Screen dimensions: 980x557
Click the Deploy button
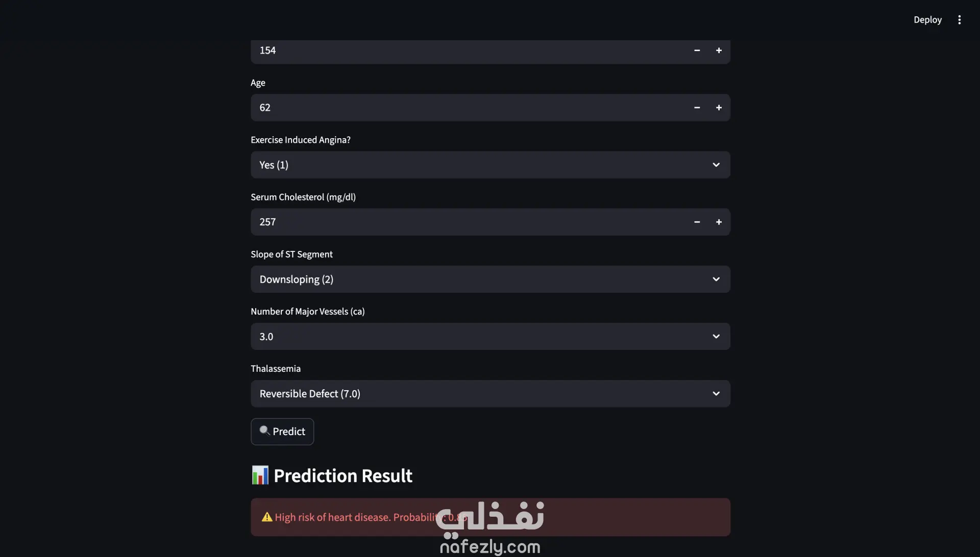click(927, 20)
